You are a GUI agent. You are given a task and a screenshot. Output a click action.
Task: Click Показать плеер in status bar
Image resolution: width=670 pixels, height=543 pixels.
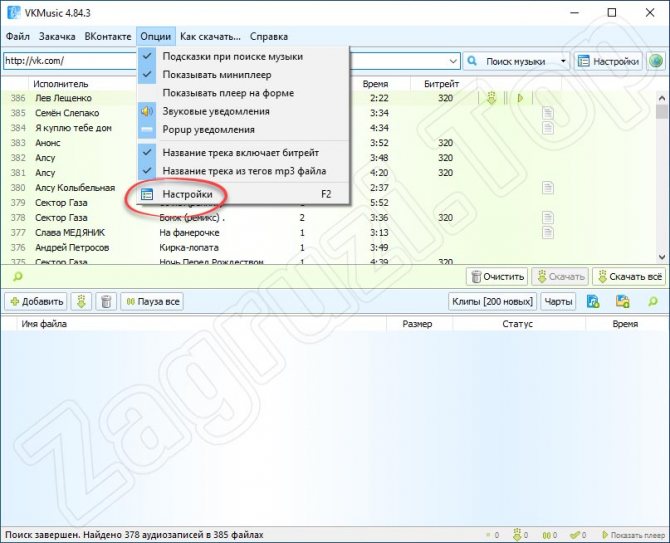click(634, 535)
